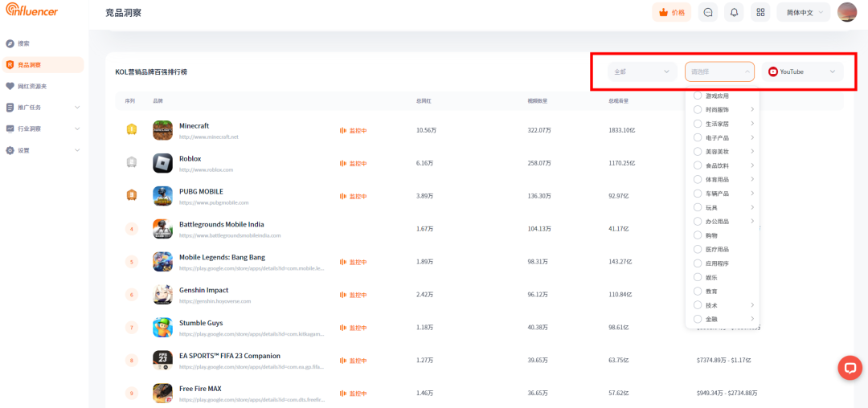Click the 竞品洞察 sidebar icon
Screen dimensions: 868x408
click(x=10, y=65)
